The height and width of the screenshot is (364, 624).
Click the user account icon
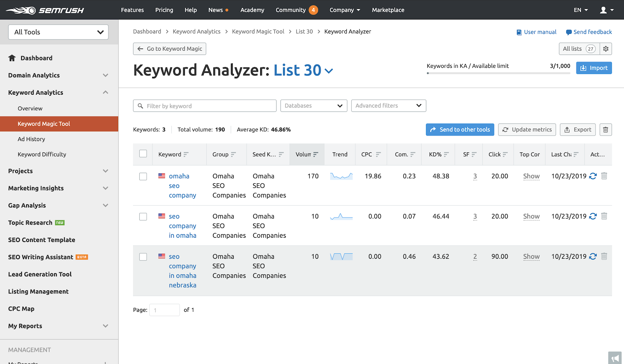coord(603,10)
